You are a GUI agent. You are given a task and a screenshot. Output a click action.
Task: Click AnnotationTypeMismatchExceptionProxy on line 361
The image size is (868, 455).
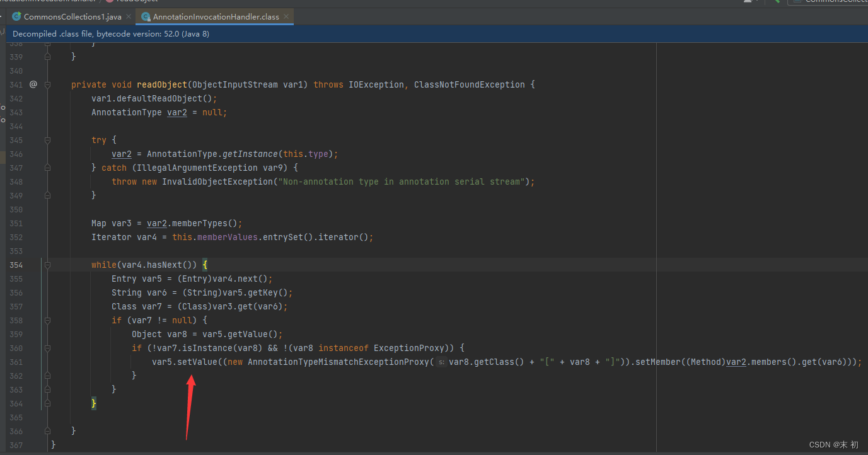click(x=339, y=362)
